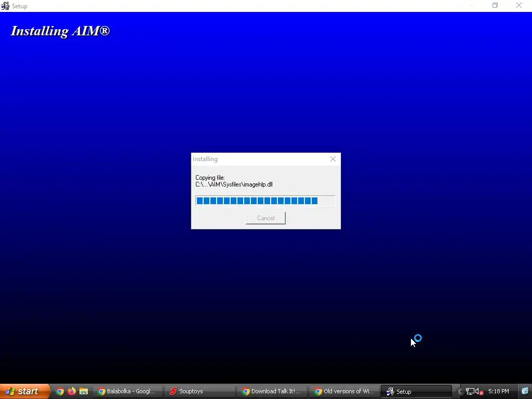The height and width of the screenshot is (399, 532).
Task: Click the file copy progress bar
Action: pyautogui.click(x=265, y=201)
